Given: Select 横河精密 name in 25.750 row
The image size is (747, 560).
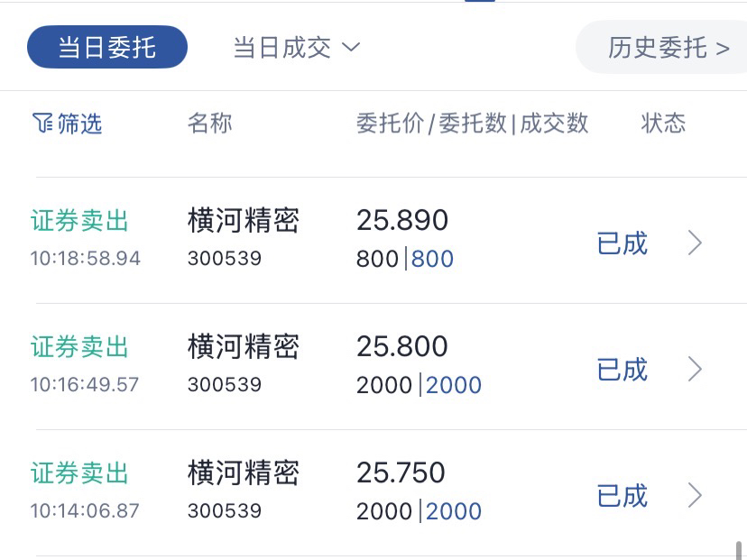Looking at the screenshot, I should tap(243, 473).
